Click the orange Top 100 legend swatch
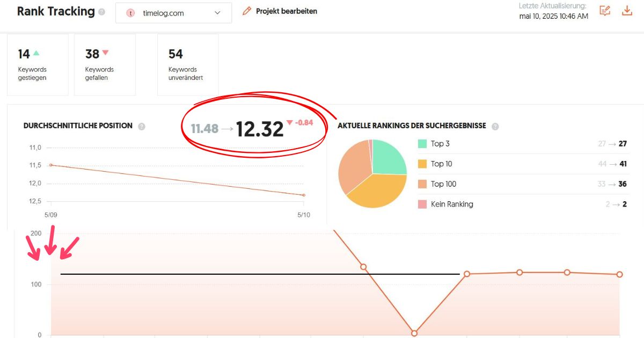 click(x=422, y=184)
